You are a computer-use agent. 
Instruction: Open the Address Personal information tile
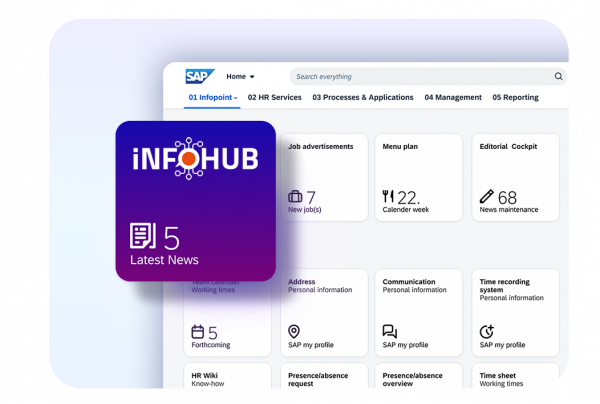pyautogui.click(x=324, y=313)
